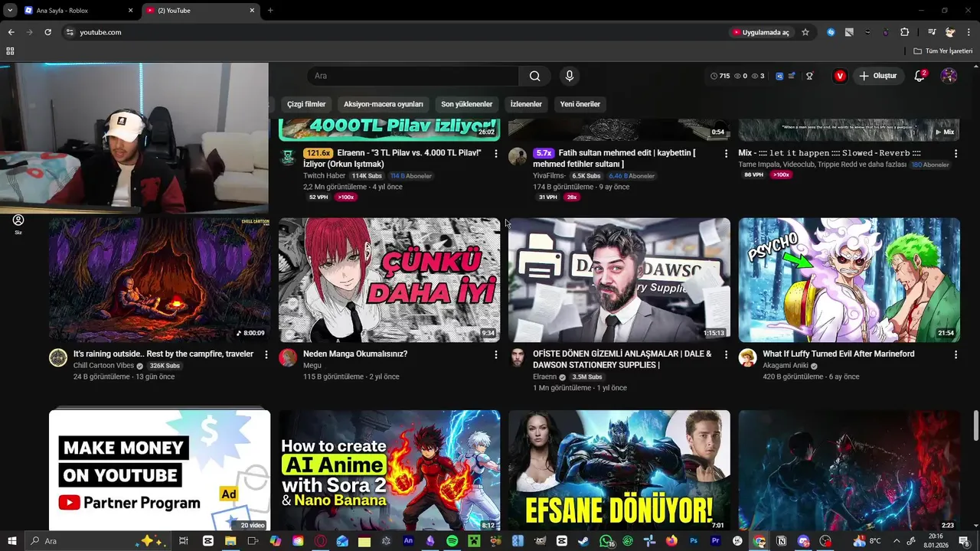Click the YouTube search input field
980x551 pixels.
click(413, 76)
